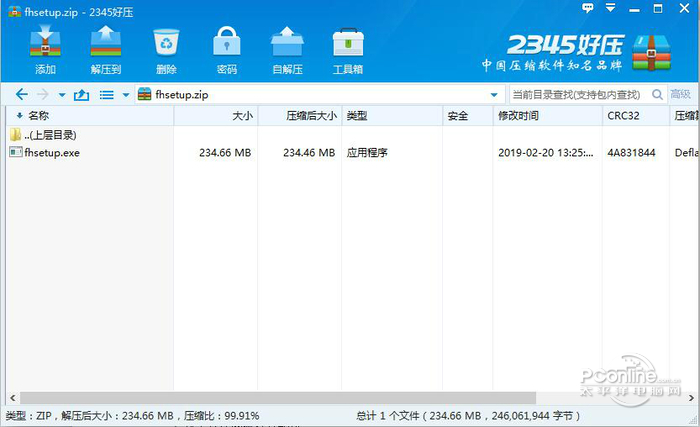700x427 pixels.
Task: Go up one folder level icon
Action: [81, 95]
